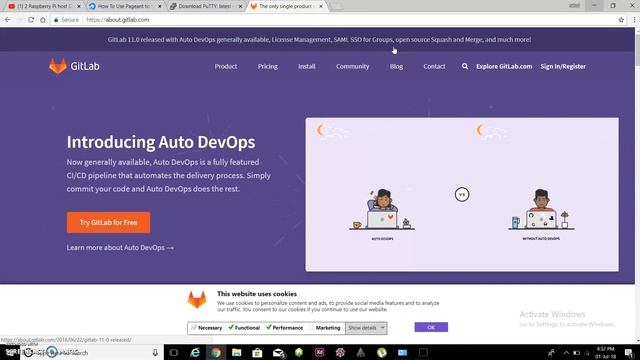Enable the Marketing cookies checkbox
640x360 pixels.
coord(312,327)
